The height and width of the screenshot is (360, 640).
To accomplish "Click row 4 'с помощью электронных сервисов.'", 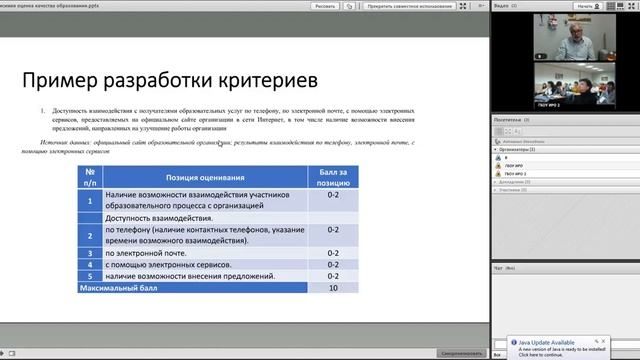I will click(x=168, y=264).
